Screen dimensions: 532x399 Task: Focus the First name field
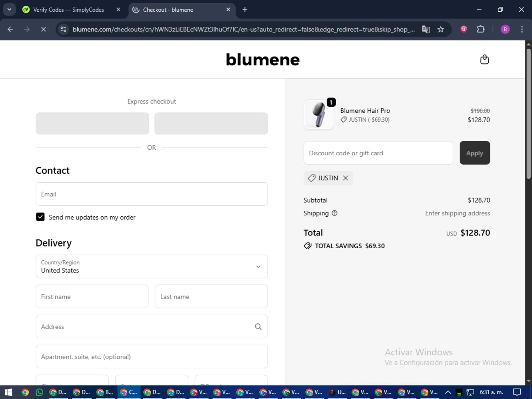click(x=92, y=297)
